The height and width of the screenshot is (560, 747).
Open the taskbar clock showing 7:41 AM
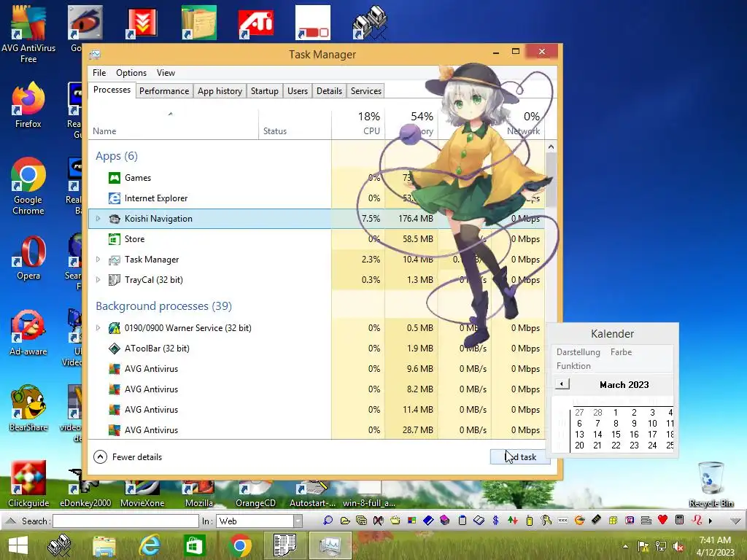[x=715, y=546]
